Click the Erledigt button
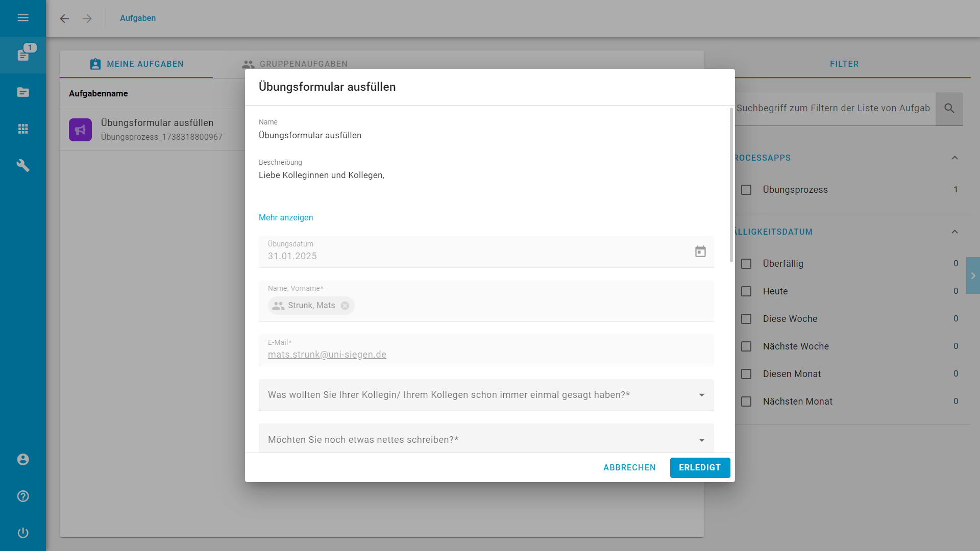This screenshot has height=551, width=980. [x=700, y=468]
